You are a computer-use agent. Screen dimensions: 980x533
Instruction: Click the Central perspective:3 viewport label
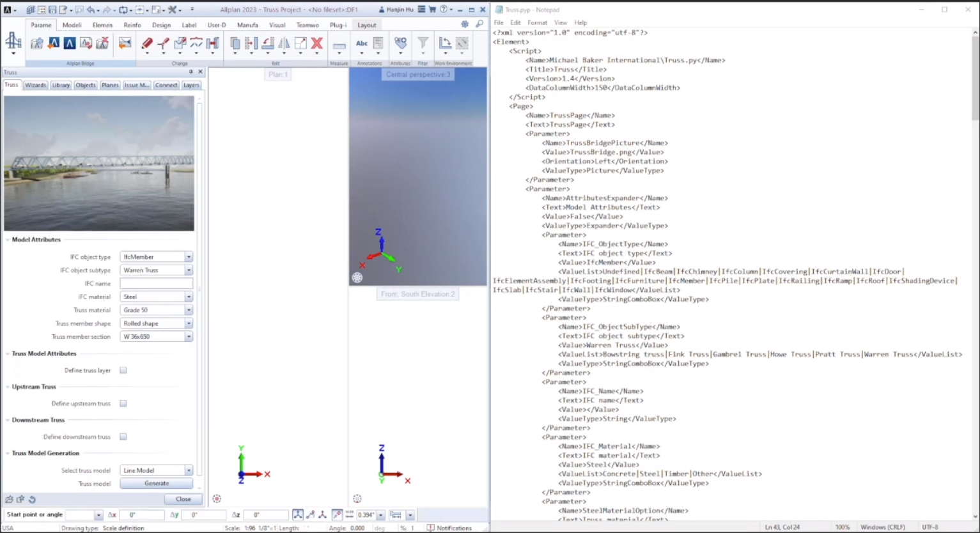point(418,74)
